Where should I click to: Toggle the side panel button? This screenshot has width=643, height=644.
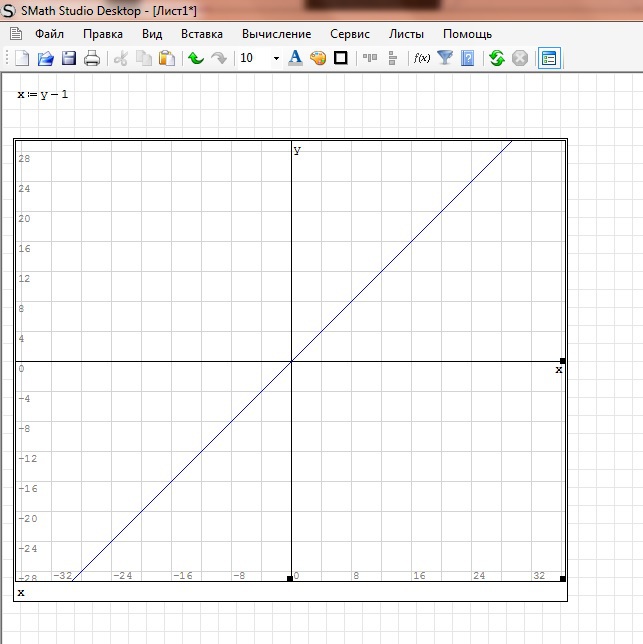pyautogui.click(x=549, y=58)
